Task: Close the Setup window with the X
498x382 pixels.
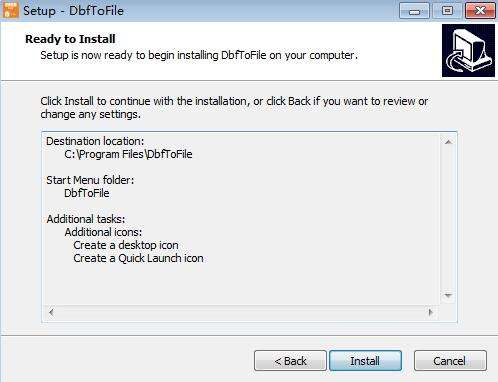Action: pyautogui.click(x=480, y=11)
